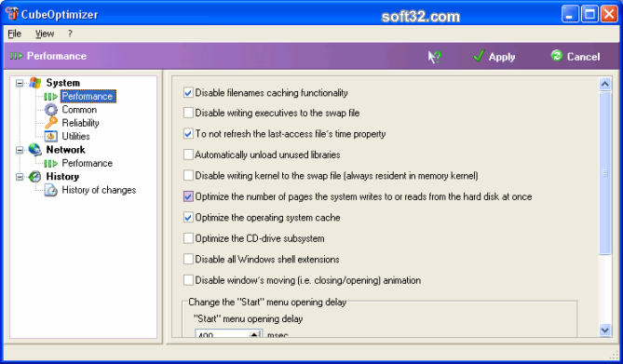
Task: Collapse the System tree node
Action: [20, 83]
